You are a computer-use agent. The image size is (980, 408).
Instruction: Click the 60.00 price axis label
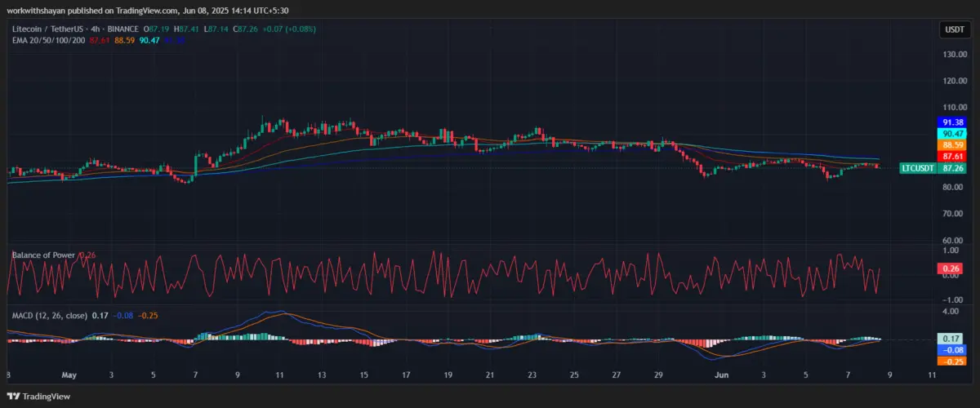pos(955,241)
